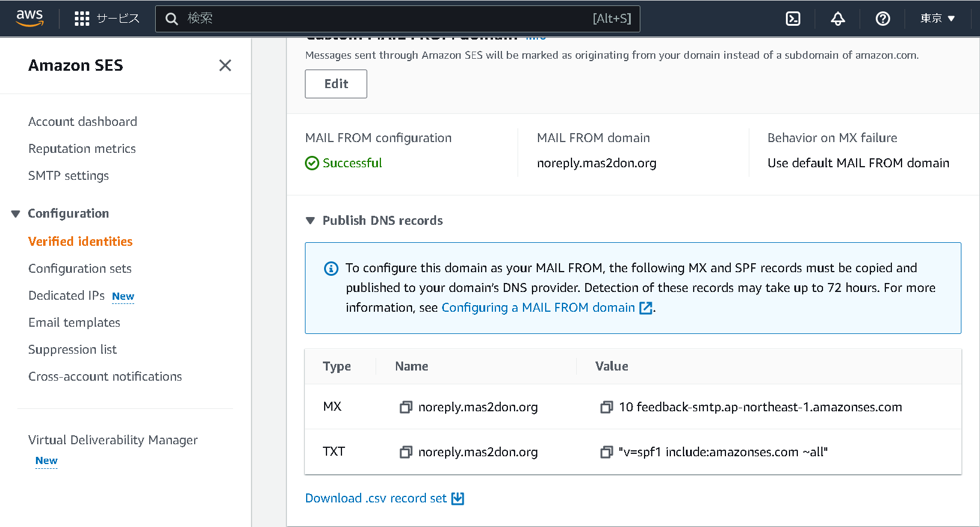Close the Amazon SES navigation panel
The width and height of the screenshot is (980, 527).
point(225,65)
